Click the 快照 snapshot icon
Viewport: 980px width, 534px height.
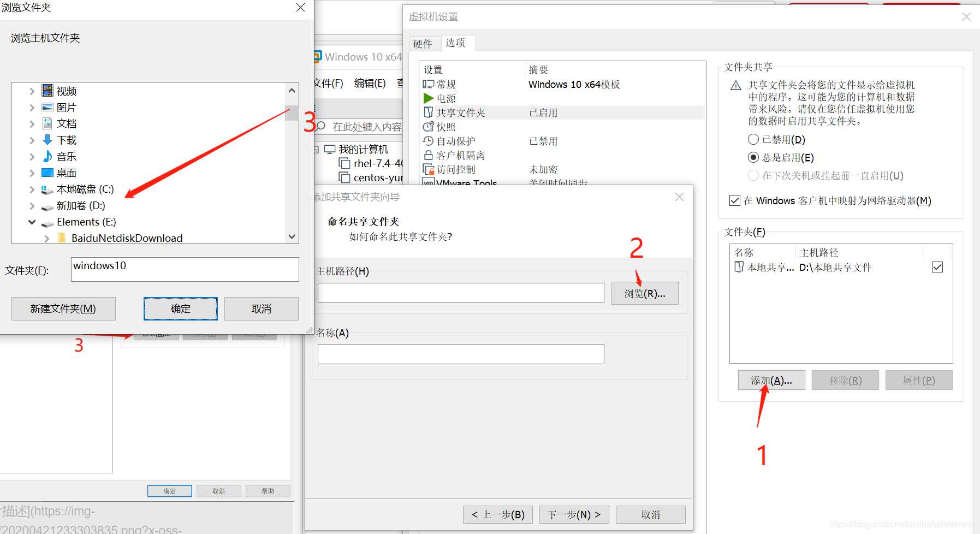click(429, 127)
